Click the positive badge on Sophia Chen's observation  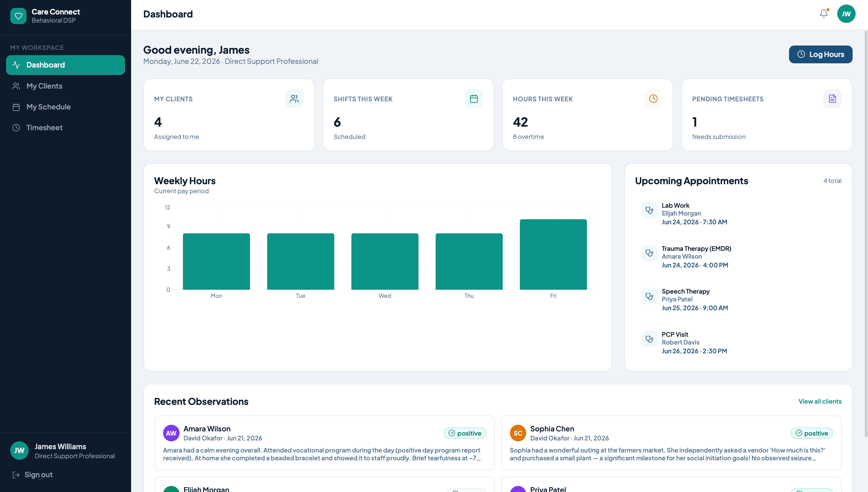tap(811, 433)
